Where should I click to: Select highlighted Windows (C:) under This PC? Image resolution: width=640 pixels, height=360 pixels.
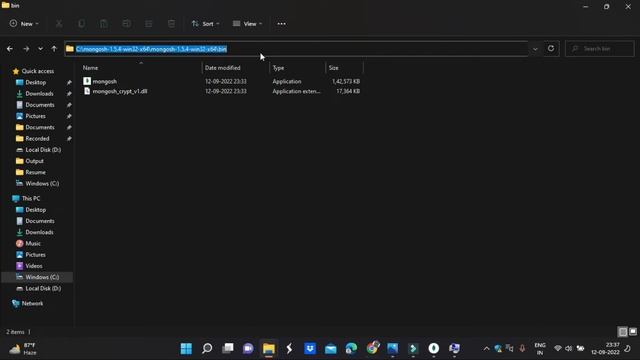point(37,277)
